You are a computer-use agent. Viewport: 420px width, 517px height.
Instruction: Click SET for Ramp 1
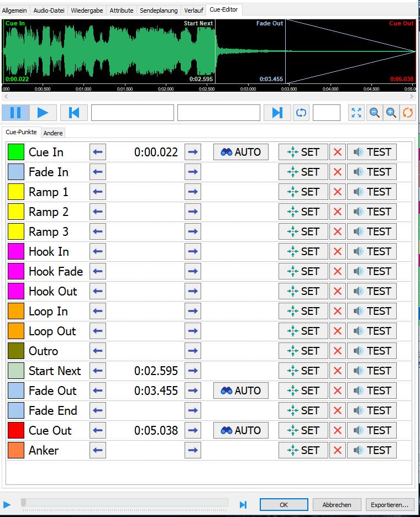point(303,192)
